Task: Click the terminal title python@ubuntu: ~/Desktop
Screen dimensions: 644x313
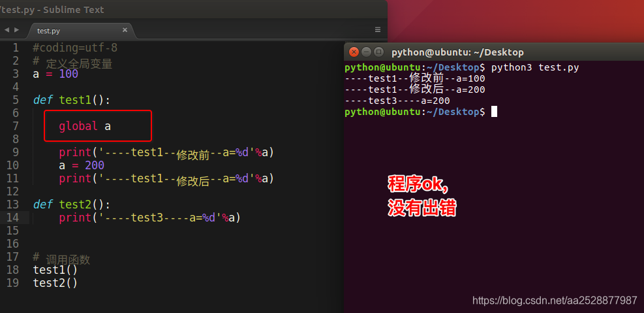Action: point(457,53)
